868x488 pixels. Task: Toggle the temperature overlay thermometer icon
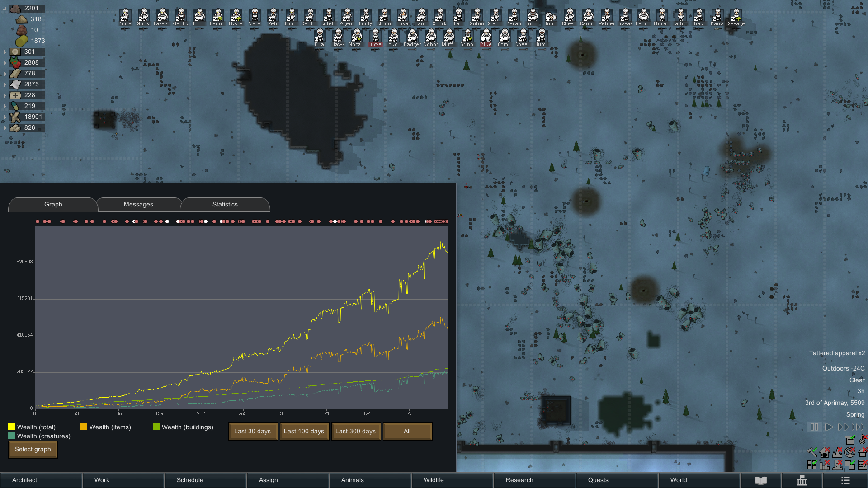click(x=863, y=439)
